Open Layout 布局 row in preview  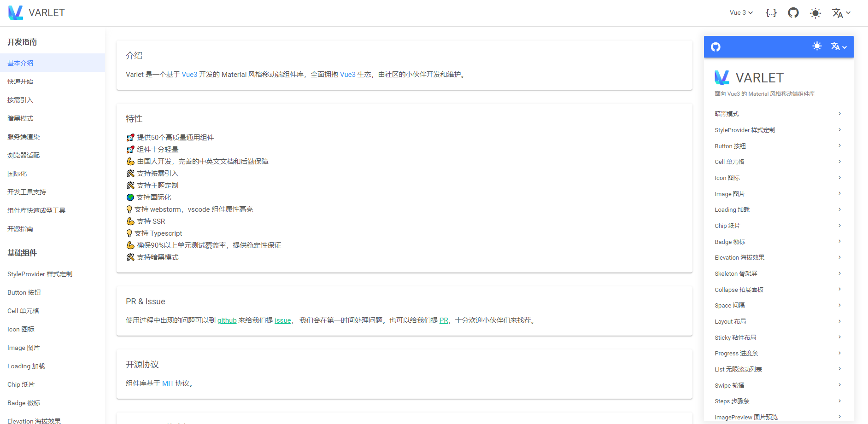click(779, 321)
